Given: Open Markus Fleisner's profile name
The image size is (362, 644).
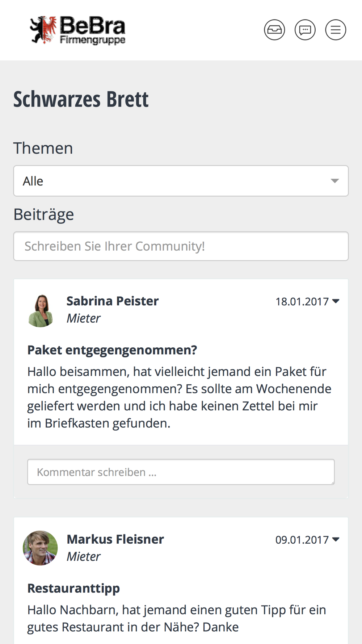Looking at the screenshot, I should (x=115, y=539).
